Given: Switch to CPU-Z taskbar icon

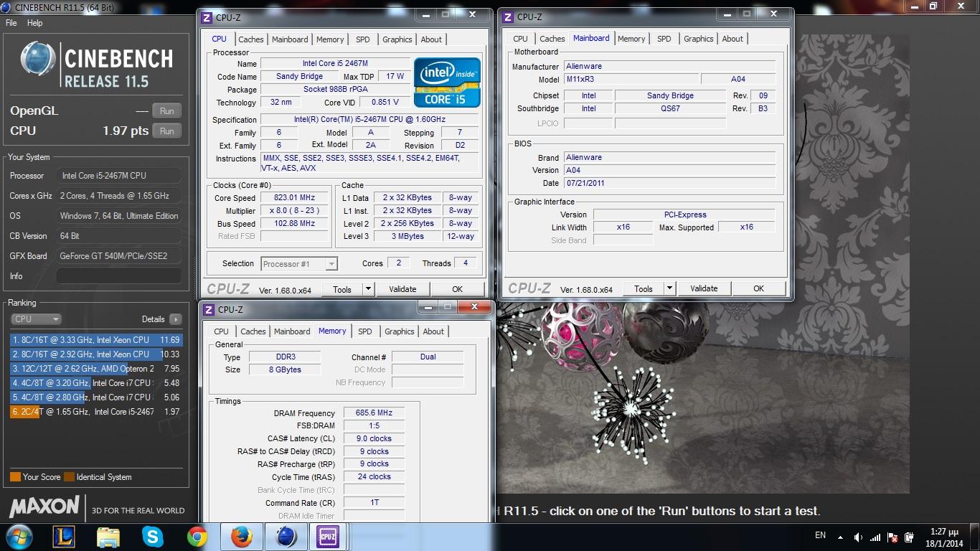Looking at the screenshot, I should pos(328,537).
